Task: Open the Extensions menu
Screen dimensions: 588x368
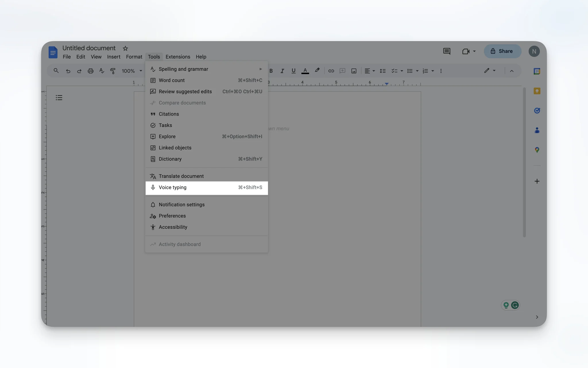Action: [x=178, y=57]
